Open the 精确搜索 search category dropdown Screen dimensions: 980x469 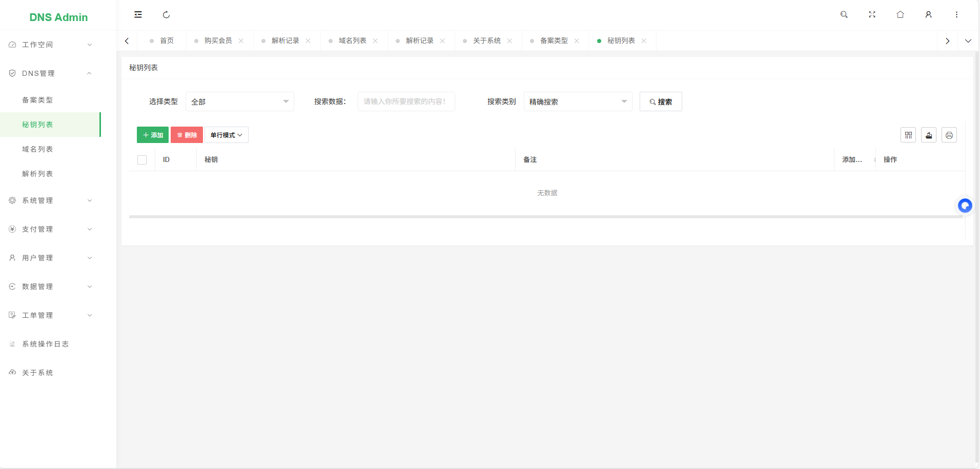point(578,101)
